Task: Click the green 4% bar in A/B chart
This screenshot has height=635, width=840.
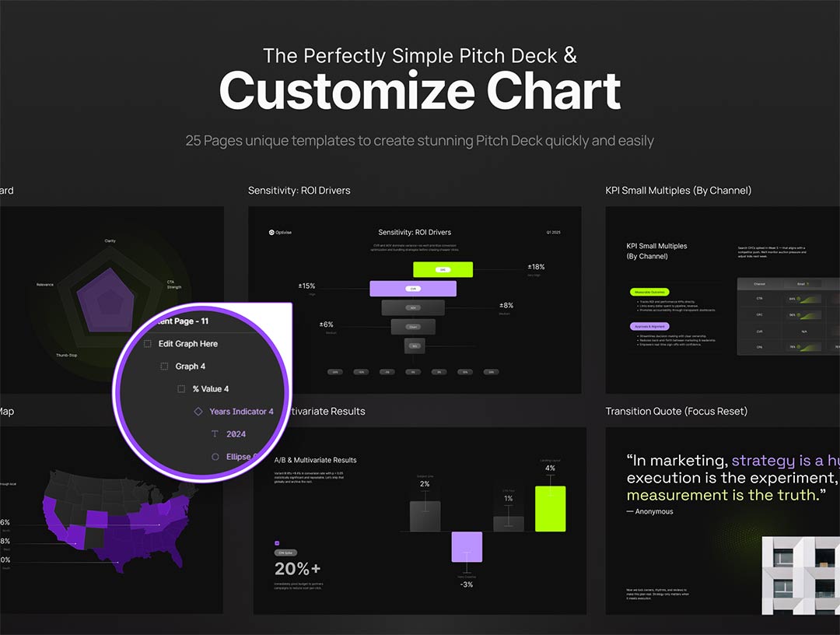Action: (550, 508)
